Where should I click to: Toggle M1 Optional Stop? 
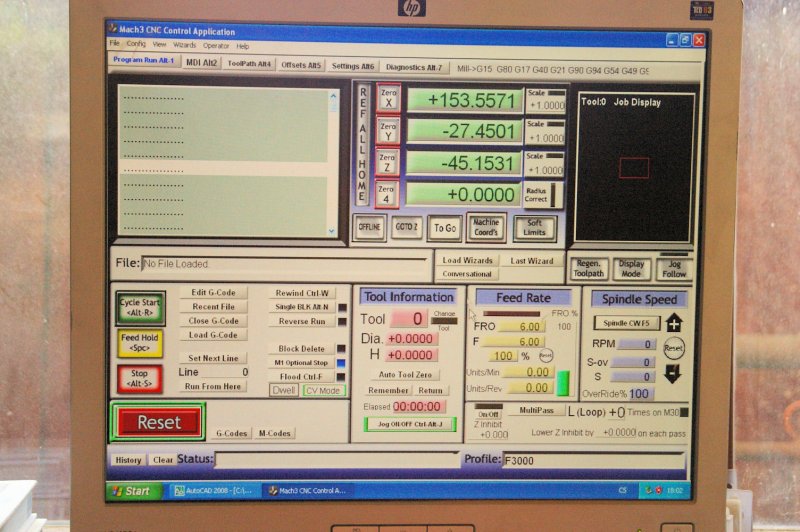302,363
